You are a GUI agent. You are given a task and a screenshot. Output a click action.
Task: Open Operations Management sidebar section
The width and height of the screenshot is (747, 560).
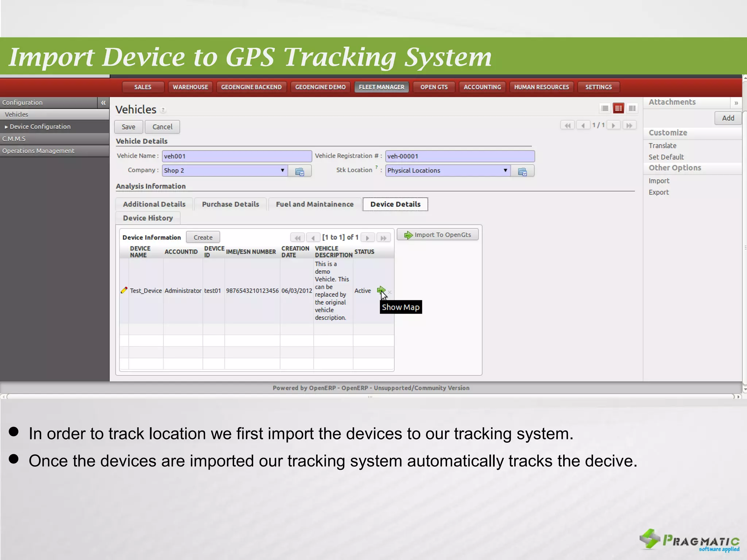55,151
